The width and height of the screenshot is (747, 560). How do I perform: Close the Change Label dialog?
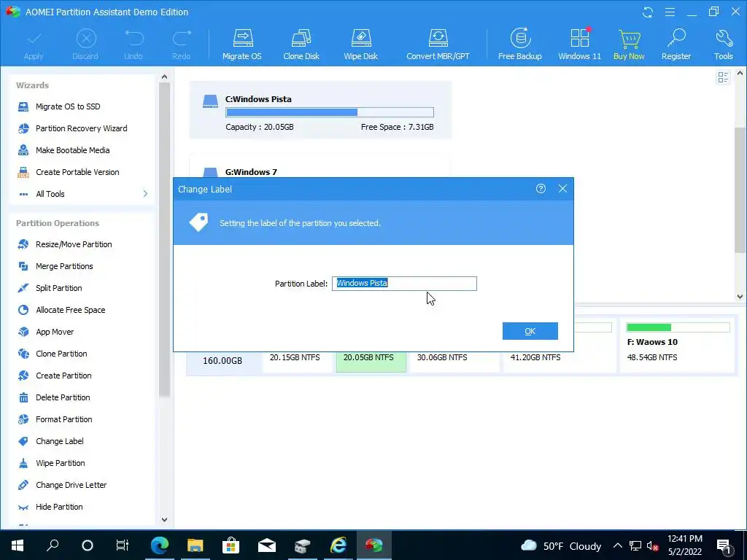[562, 189]
